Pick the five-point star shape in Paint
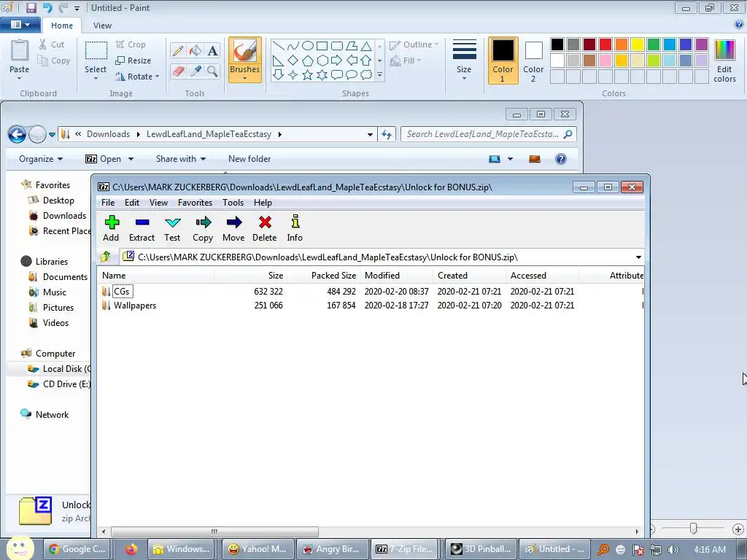The image size is (747, 560). click(307, 75)
